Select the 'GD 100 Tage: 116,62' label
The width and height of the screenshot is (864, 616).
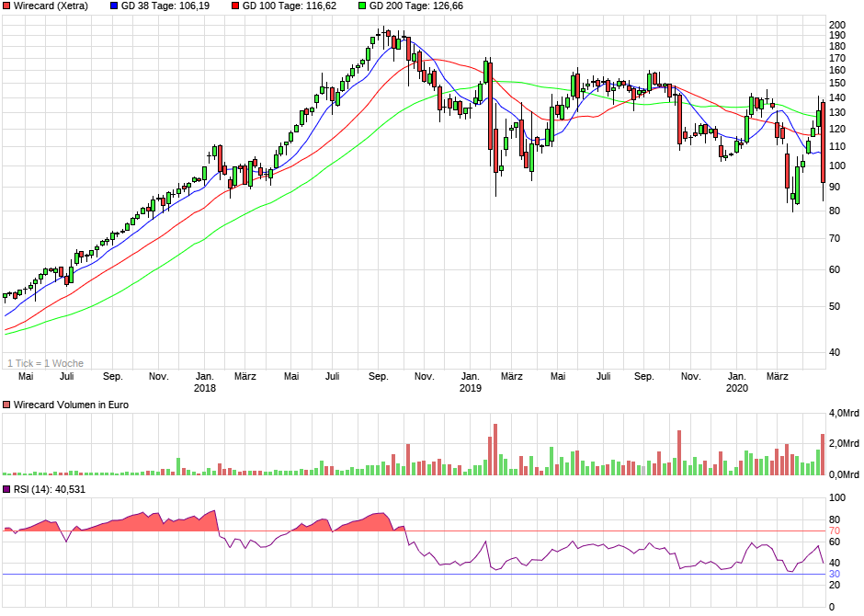click(290, 6)
